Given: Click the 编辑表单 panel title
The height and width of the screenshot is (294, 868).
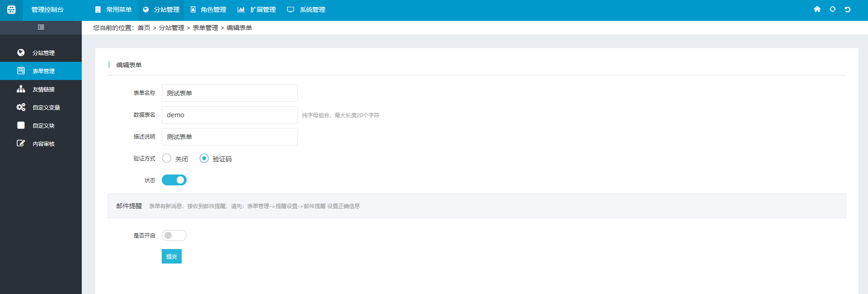Looking at the screenshot, I should (x=129, y=65).
